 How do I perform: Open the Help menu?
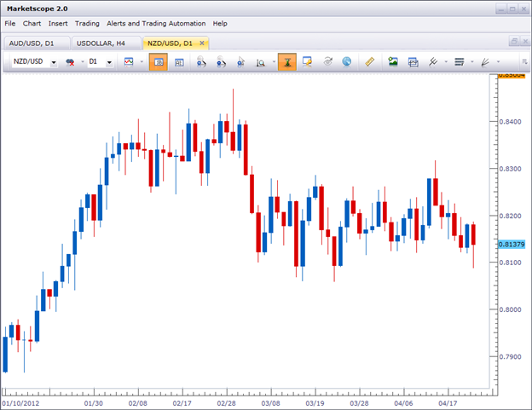coord(220,23)
